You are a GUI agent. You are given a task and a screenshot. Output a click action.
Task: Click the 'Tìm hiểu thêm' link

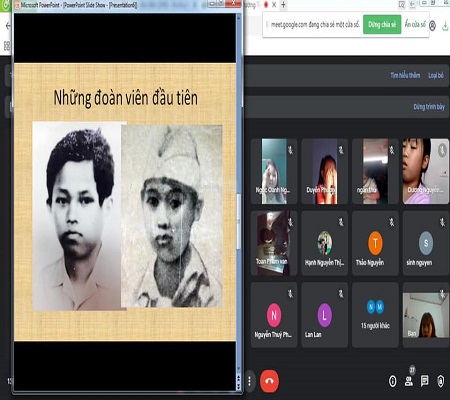[405, 75]
